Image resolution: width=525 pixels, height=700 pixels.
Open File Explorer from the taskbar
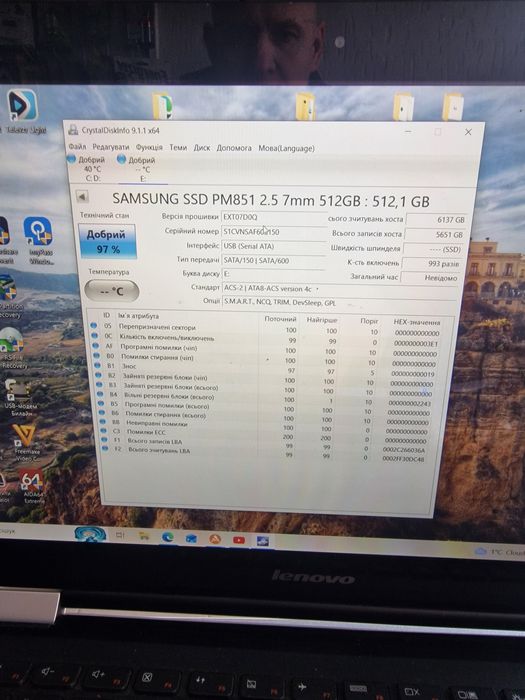point(144,536)
